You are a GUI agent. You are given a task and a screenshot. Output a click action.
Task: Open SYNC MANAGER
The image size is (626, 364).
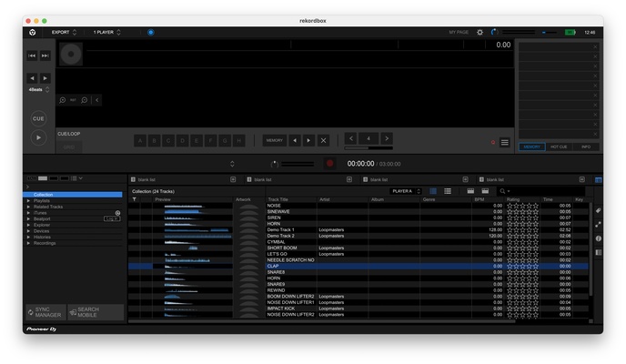[x=45, y=312]
